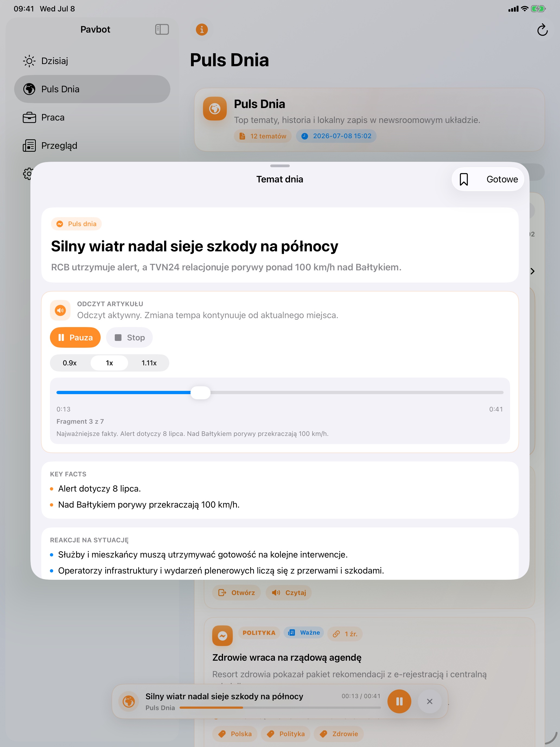Grab the sheet handle at the top
The image size is (560, 747).
[x=280, y=166]
